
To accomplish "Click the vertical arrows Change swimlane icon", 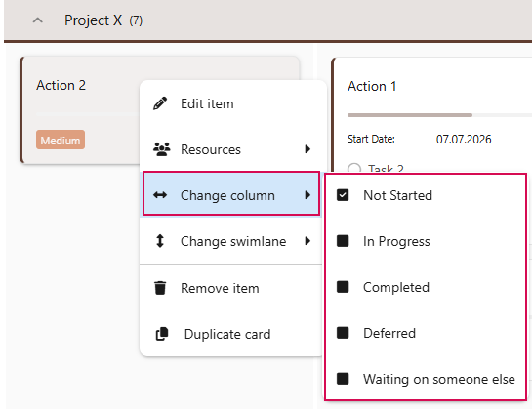I will click(x=160, y=241).
